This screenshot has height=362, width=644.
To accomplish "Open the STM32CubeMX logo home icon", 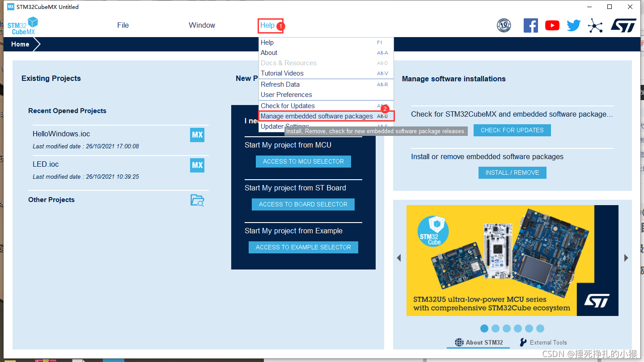I will click(x=22, y=25).
